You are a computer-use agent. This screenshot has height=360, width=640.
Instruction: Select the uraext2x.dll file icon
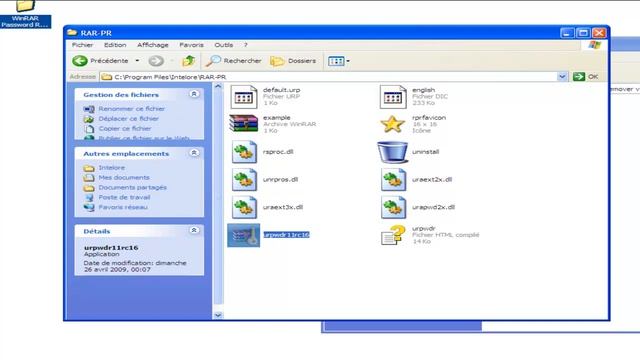point(393,180)
